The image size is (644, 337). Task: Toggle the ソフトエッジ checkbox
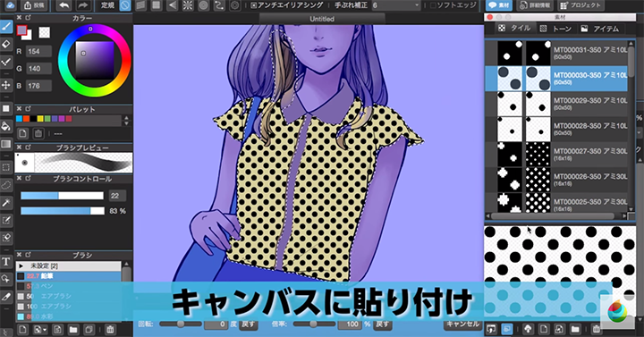pyautogui.click(x=433, y=5)
